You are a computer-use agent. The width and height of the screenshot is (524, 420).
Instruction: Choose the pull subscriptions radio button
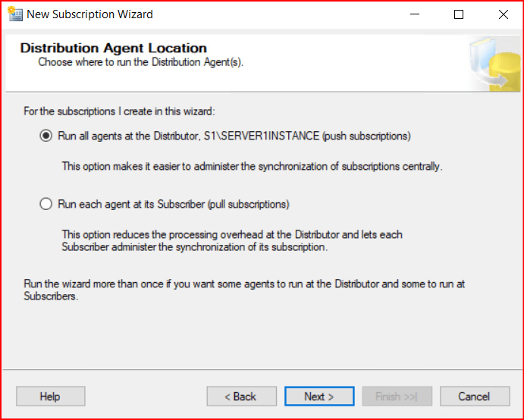(x=45, y=205)
